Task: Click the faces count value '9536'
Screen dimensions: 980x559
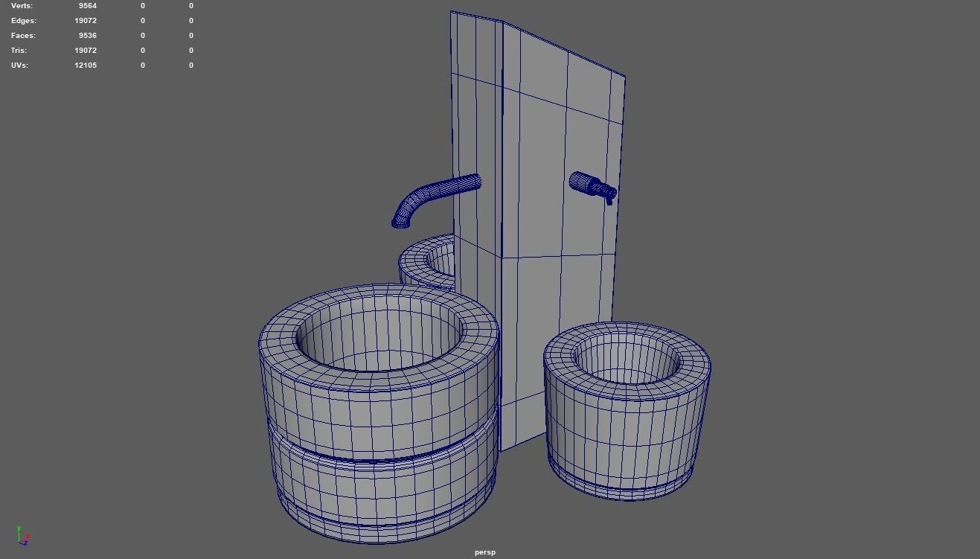Action: (87, 36)
